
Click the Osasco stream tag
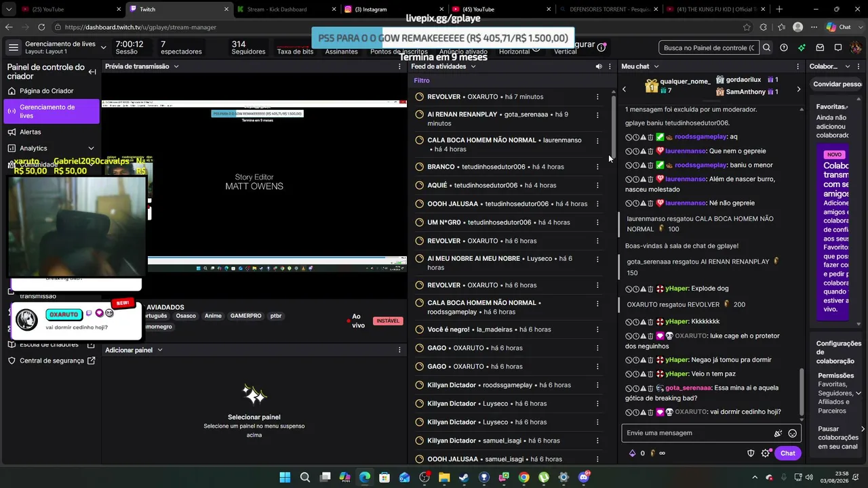pyautogui.click(x=186, y=316)
